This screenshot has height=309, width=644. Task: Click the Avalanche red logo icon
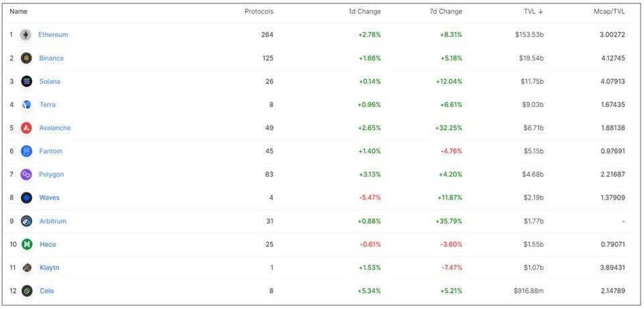click(26, 128)
